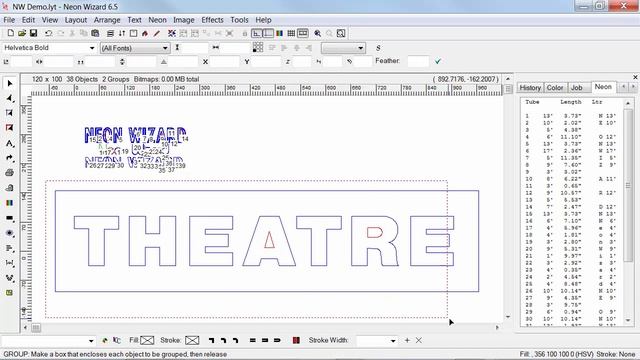Click the right-panel tab scroll left arrow
Image resolution: width=640 pixels, height=360 pixels.
click(x=623, y=87)
